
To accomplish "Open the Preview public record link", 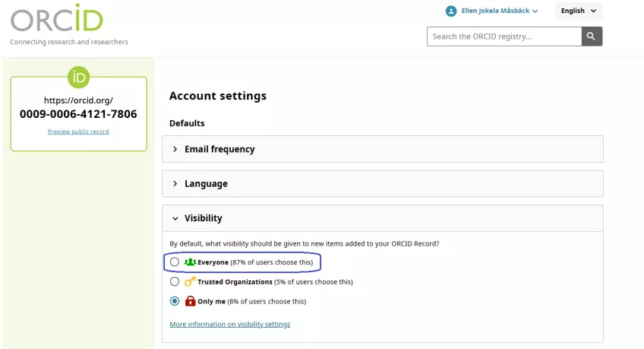I will [78, 132].
